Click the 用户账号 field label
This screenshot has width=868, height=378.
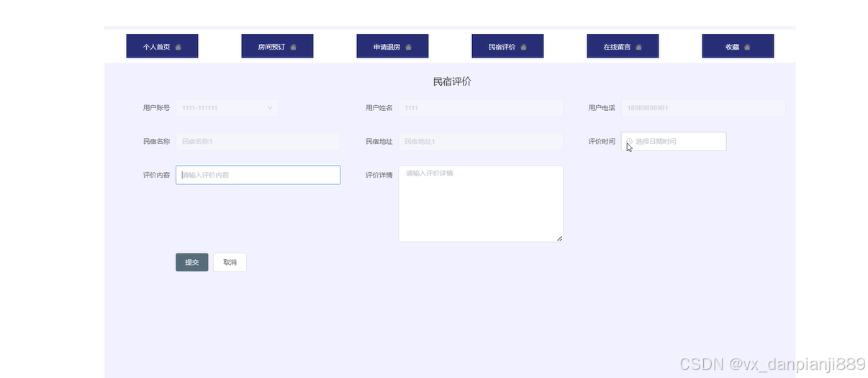tap(156, 108)
